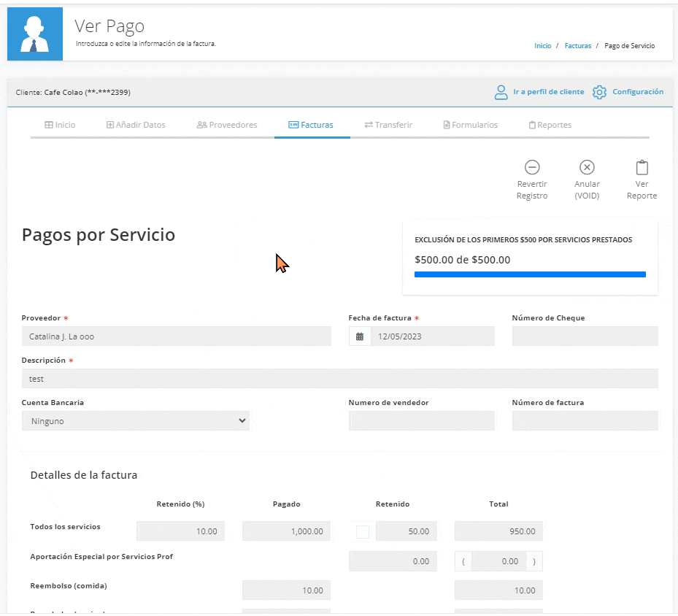This screenshot has height=616, width=678.
Task: Click the client profile person icon
Action: tap(501, 92)
